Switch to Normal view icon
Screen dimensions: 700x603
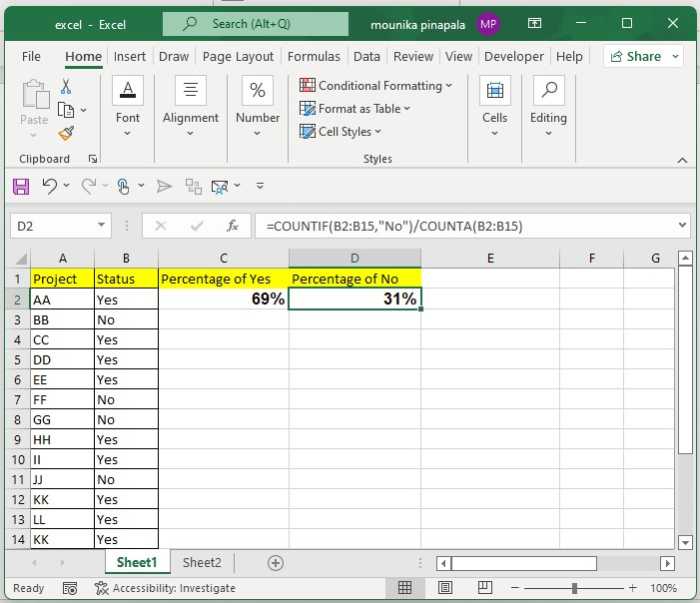point(405,588)
